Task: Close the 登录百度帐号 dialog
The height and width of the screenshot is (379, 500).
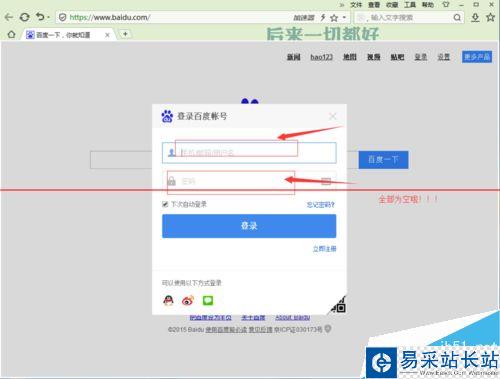Action: (x=333, y=116)
